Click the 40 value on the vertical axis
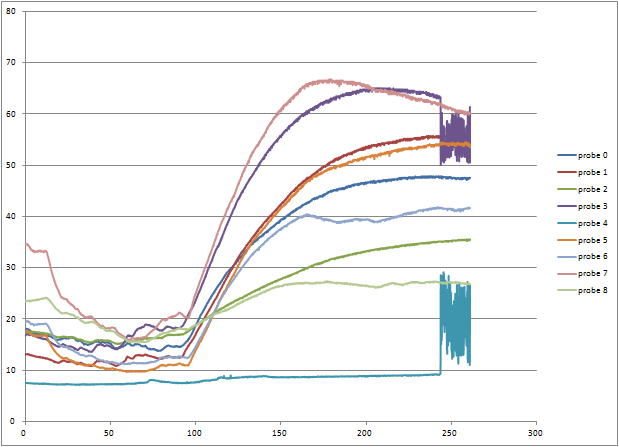 12,217
